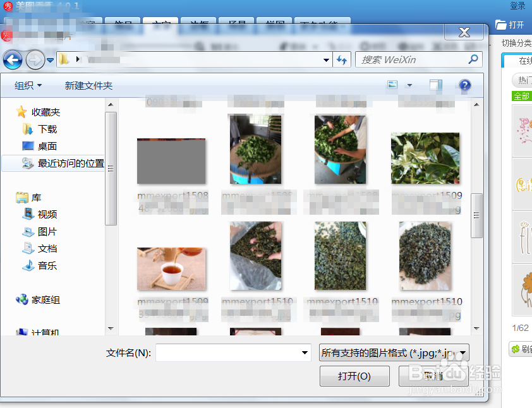Click the 文档 library icon
Image resolution: width=532 pixels, height=408 pixels.
click(x=28, y=248)
